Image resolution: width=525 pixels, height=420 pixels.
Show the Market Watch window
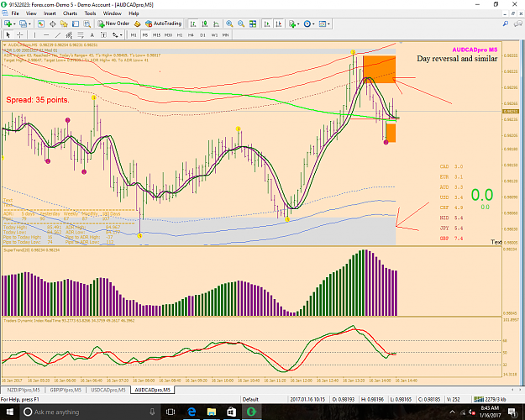(x=41, y=24)
